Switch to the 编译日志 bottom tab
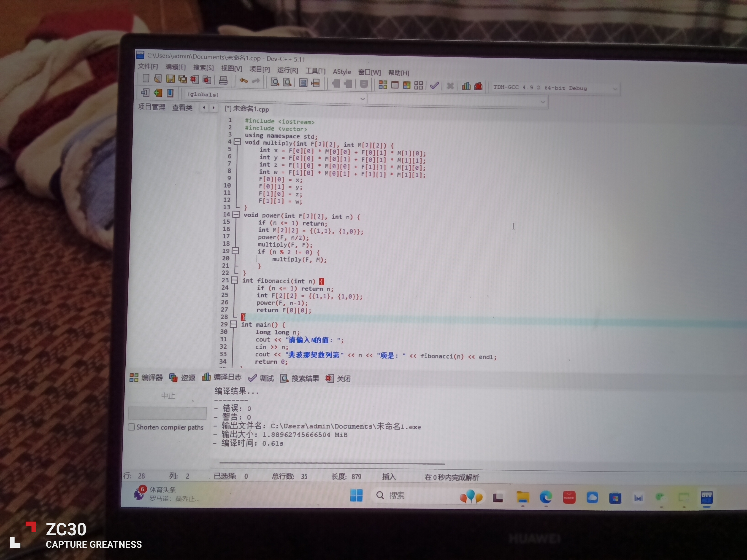Image resolution: width=747 pixels, height=560 pixels. click(x=222, y=377)
